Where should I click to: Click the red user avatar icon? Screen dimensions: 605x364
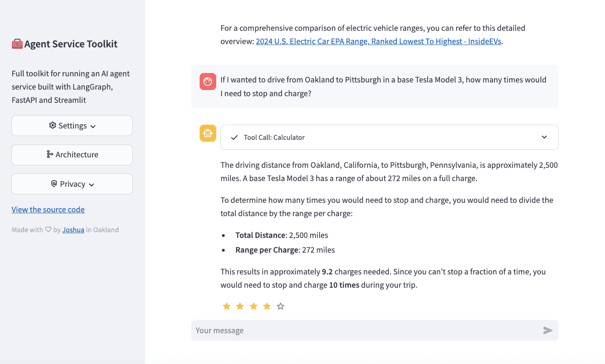point(208,81)
